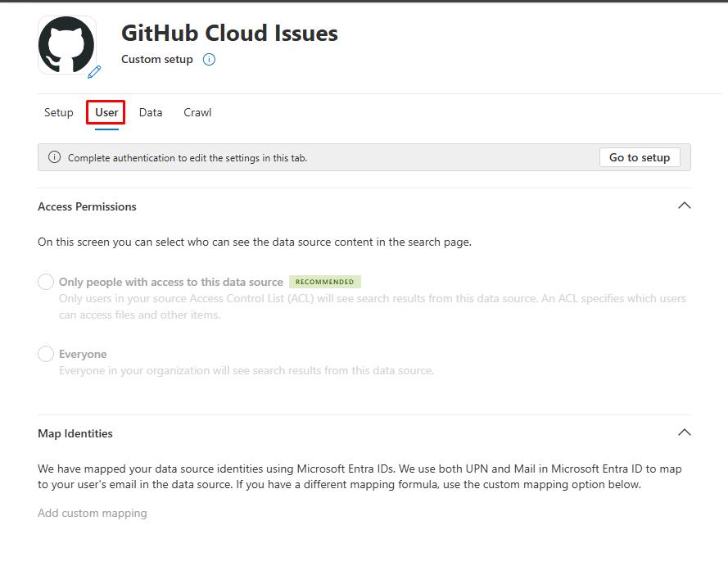Click Add custom mapping link

93,513
